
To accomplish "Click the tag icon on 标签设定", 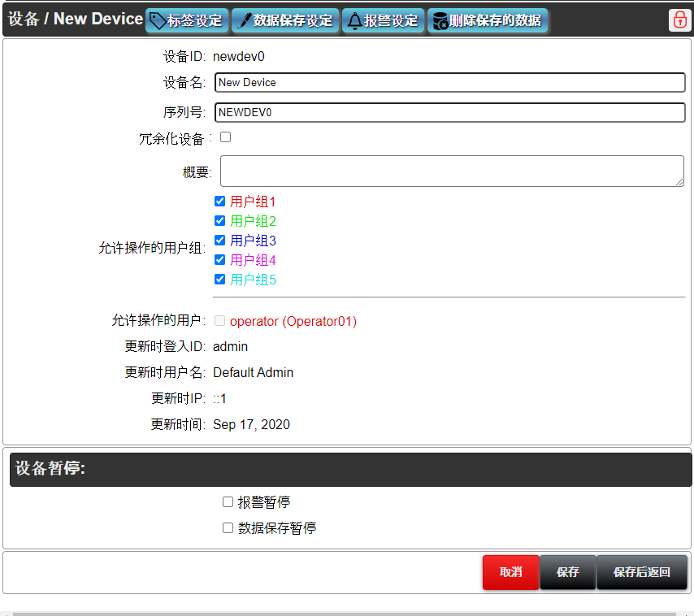I will [x=158, y=21].
